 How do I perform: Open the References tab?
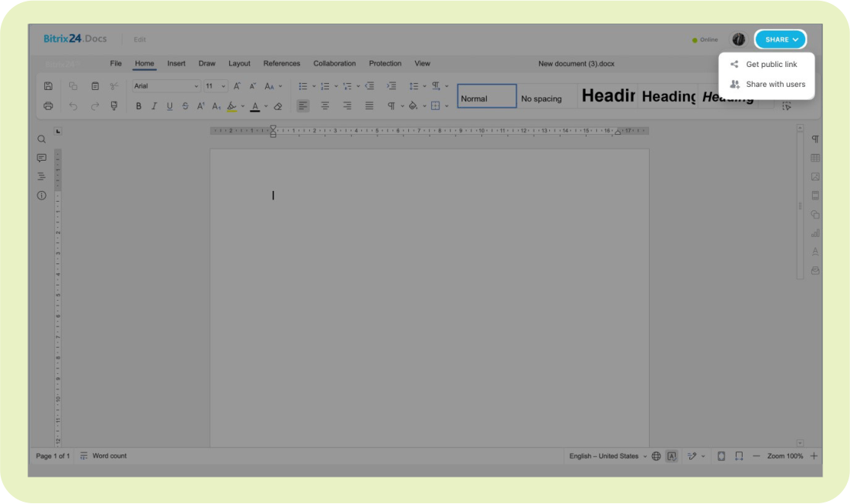[282, 63]
